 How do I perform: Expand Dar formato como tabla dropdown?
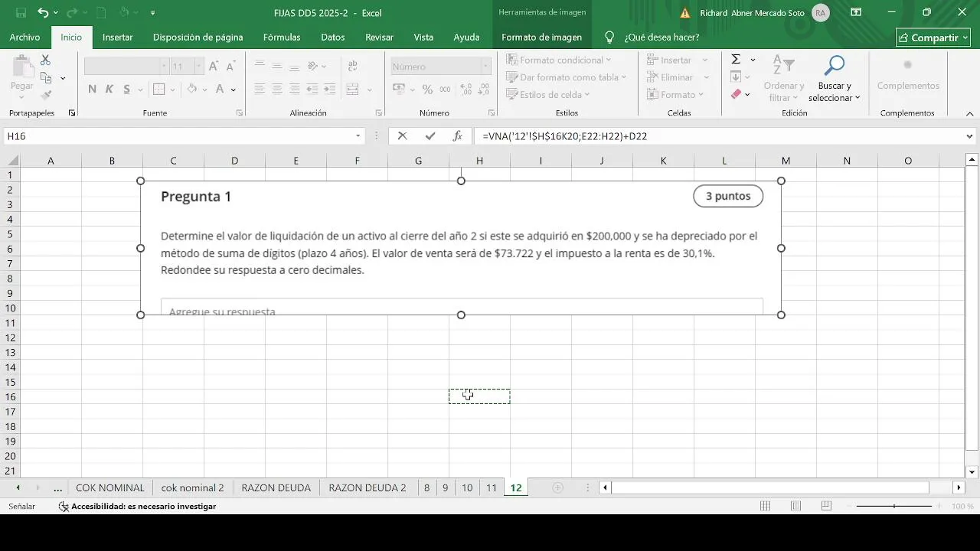coord(623,77)
